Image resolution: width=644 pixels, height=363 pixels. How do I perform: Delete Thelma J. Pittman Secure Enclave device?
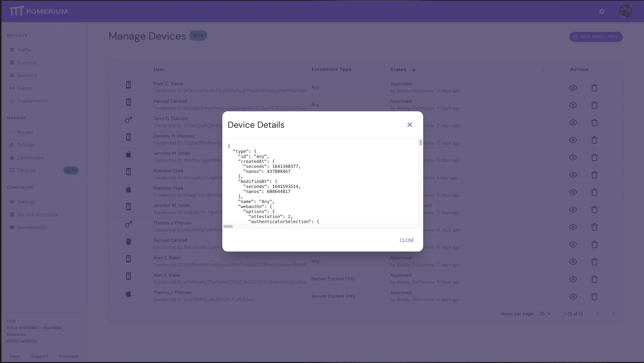click(x=594, y=296)
